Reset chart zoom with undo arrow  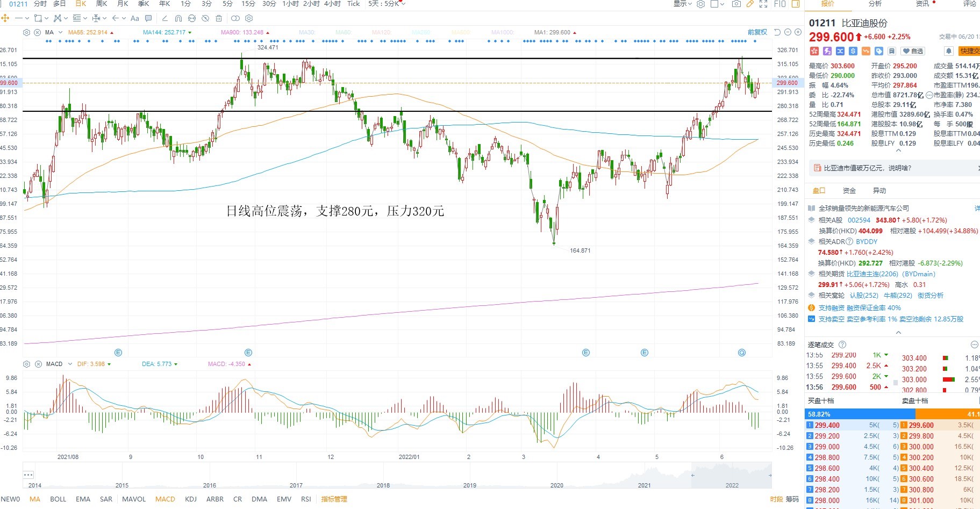coord(777,32)
